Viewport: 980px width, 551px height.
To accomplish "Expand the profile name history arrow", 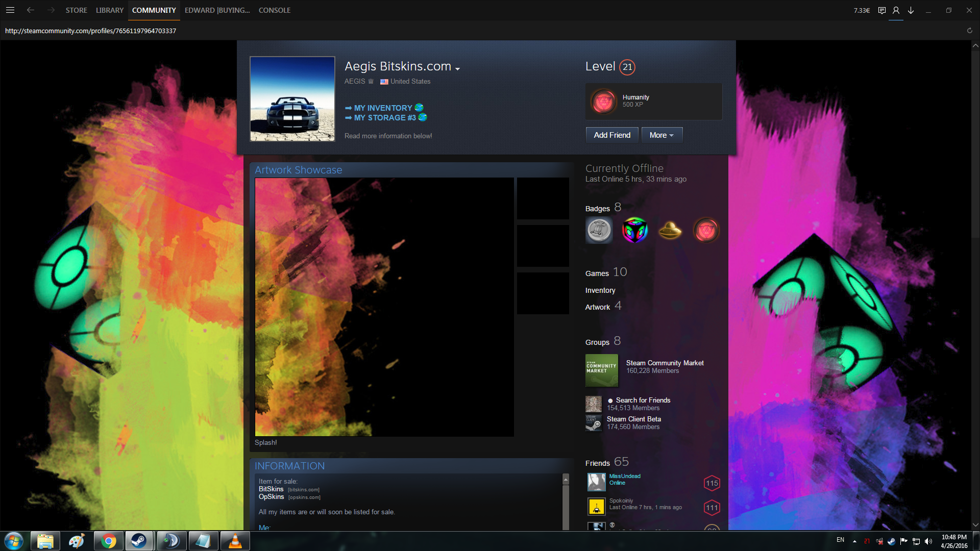I will tap(457, 69).
